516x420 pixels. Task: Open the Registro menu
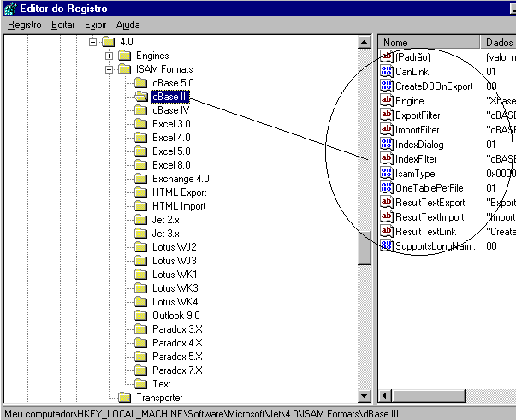point(25,25)
